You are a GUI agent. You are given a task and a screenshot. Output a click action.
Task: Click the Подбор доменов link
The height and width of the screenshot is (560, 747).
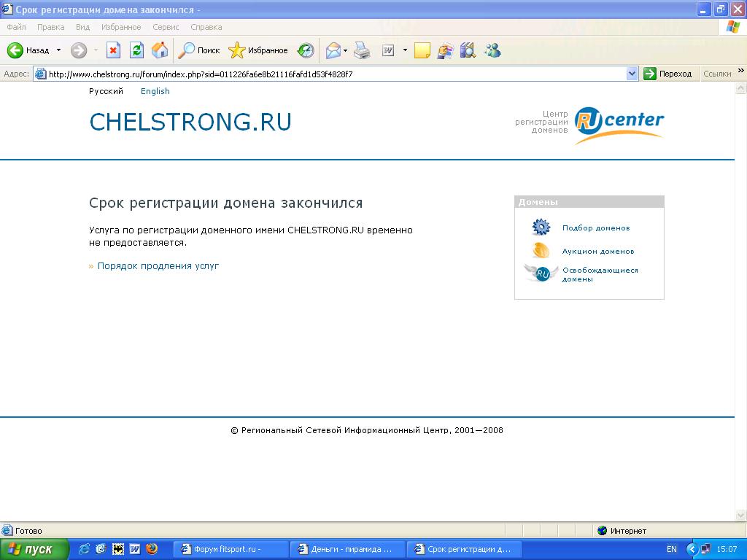[595, 228]
